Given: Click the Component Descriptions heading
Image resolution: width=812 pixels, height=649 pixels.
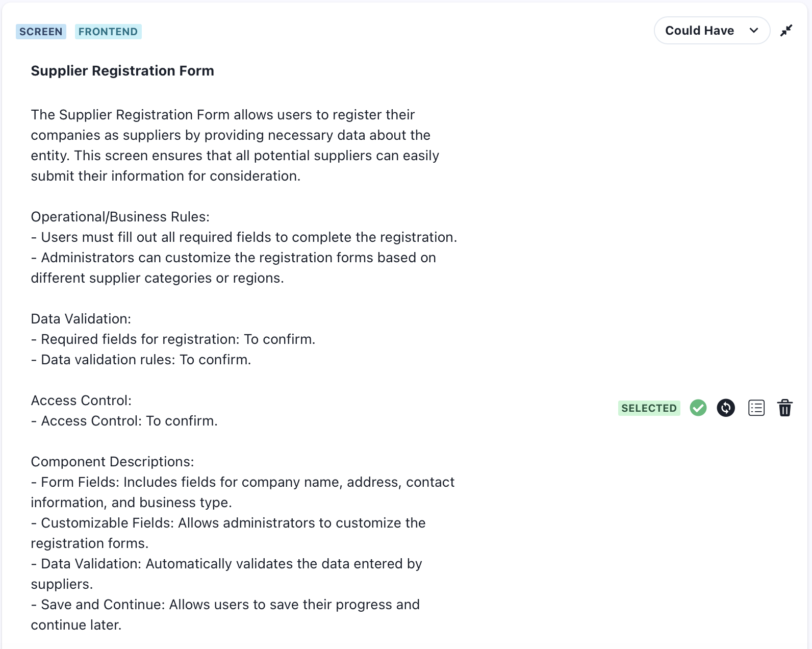Looking at the screenshot, I should (x=112, y=462).
